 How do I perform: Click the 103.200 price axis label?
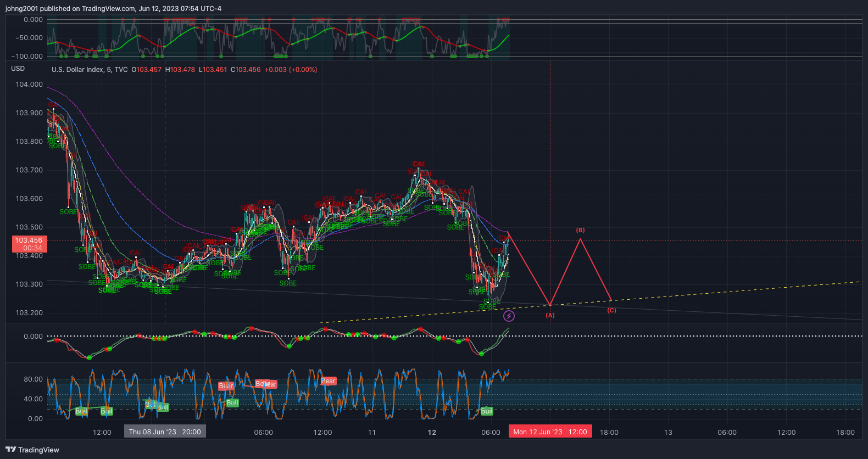coord(29,313)
